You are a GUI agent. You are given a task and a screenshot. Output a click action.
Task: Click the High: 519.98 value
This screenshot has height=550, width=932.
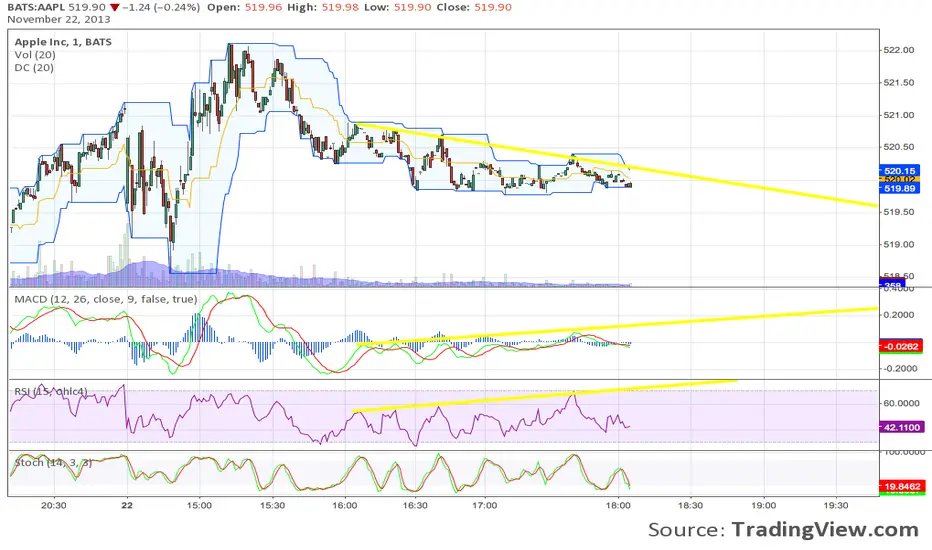pos(325,7)
